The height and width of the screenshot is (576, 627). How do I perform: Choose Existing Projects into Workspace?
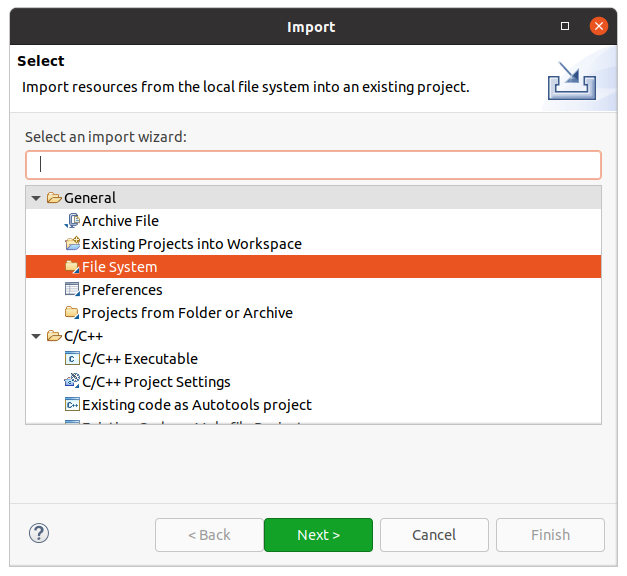191,244
